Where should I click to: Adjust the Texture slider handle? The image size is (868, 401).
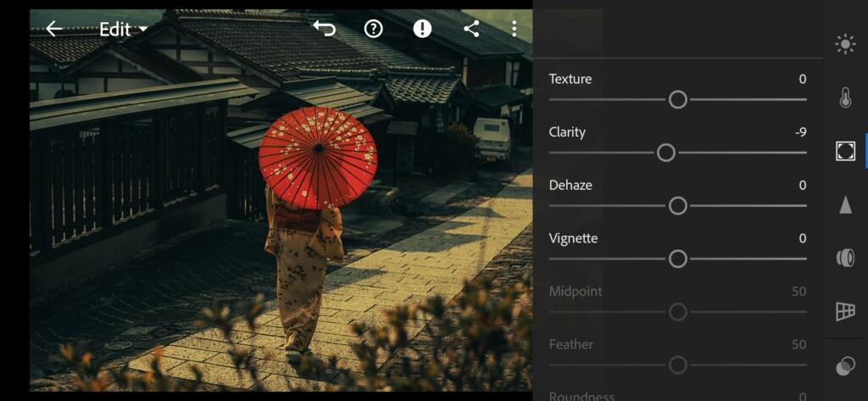[677, 100]
